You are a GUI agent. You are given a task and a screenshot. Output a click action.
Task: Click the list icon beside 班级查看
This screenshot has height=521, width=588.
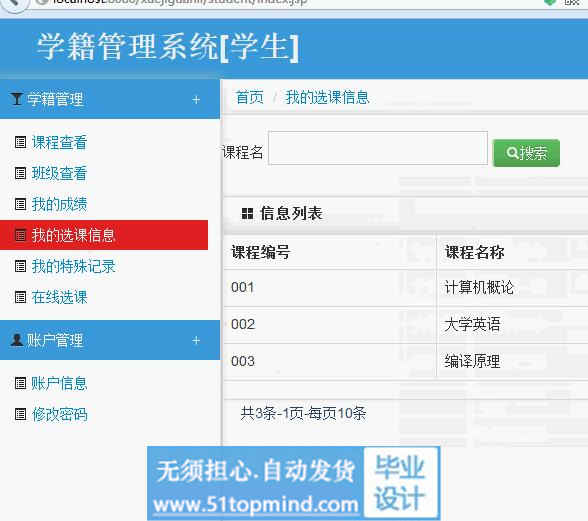pos(20,173)
